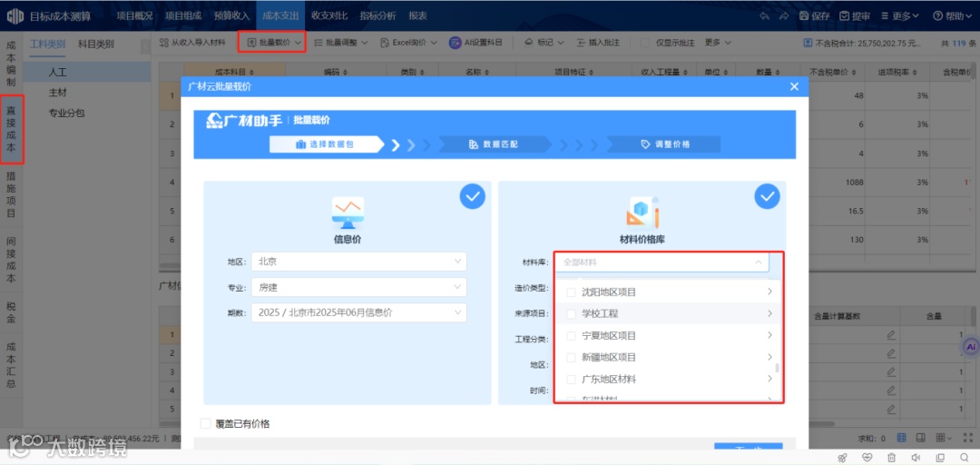This screenshot has height=465, width=980.
Task: Check 新疆地区项目 checkbox
Action: point(571,357)
